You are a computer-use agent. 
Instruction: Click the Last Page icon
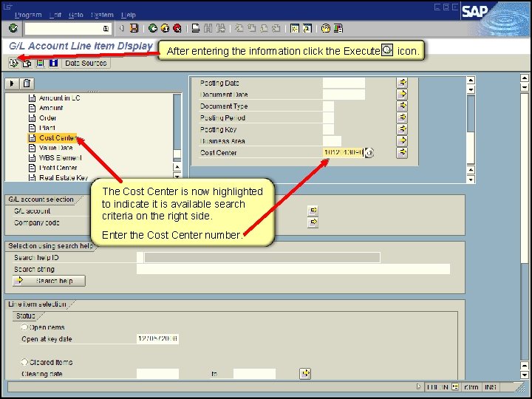(276, 28)
